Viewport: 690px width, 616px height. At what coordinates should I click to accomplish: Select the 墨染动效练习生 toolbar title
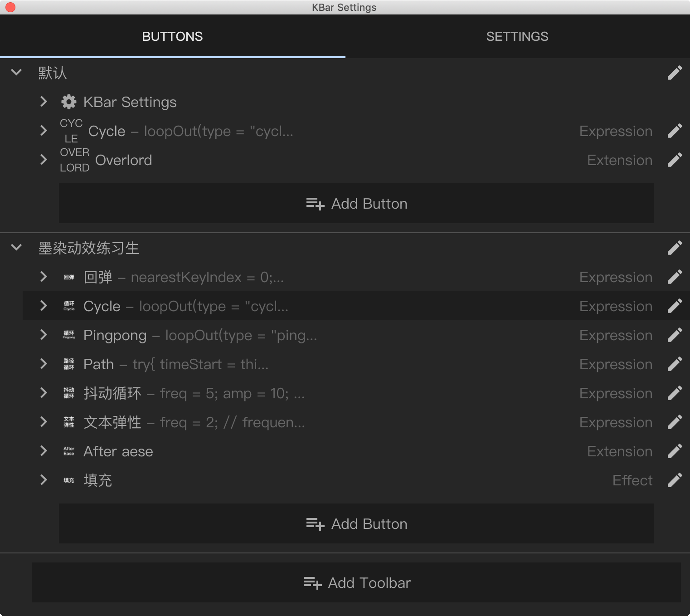(x=89, y=248)
